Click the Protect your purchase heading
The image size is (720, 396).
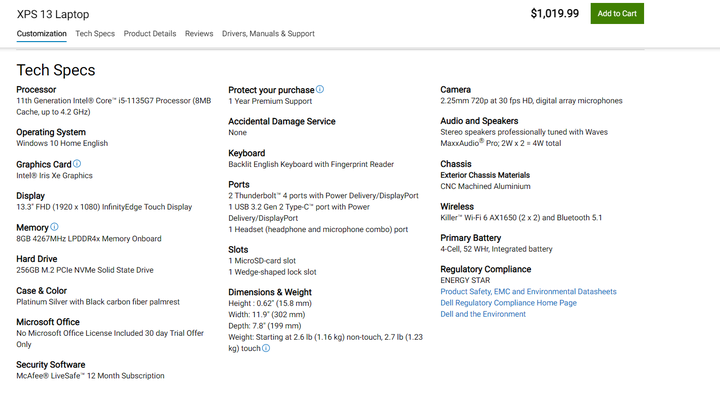click(x=271, y=90)
